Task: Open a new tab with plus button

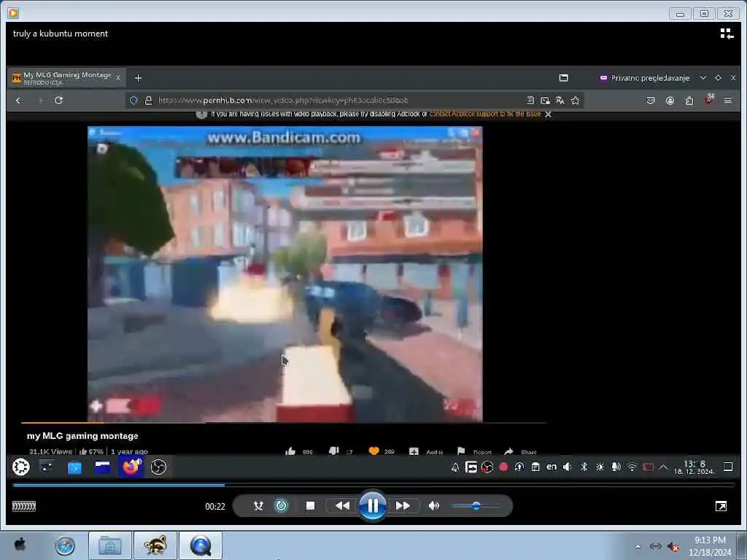Action: (138, 78)
